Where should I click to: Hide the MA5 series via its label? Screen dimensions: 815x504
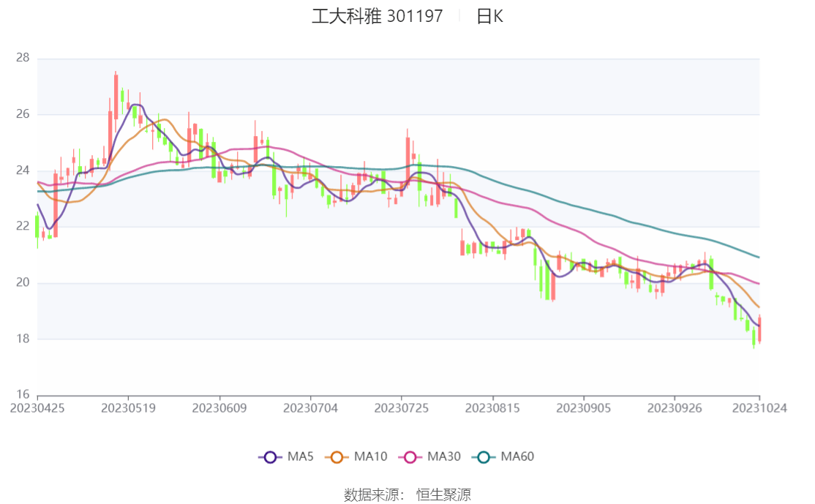(x=300, y=457)
